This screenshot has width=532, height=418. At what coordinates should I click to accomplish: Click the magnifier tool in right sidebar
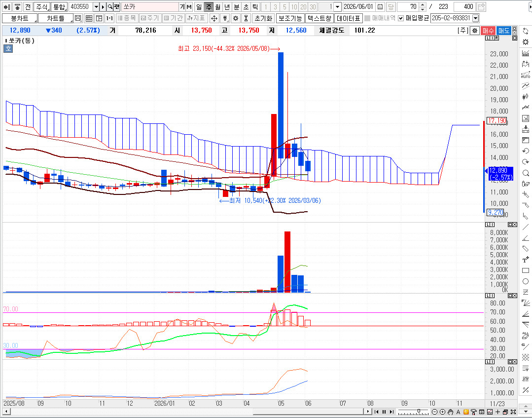pos(526,173)
